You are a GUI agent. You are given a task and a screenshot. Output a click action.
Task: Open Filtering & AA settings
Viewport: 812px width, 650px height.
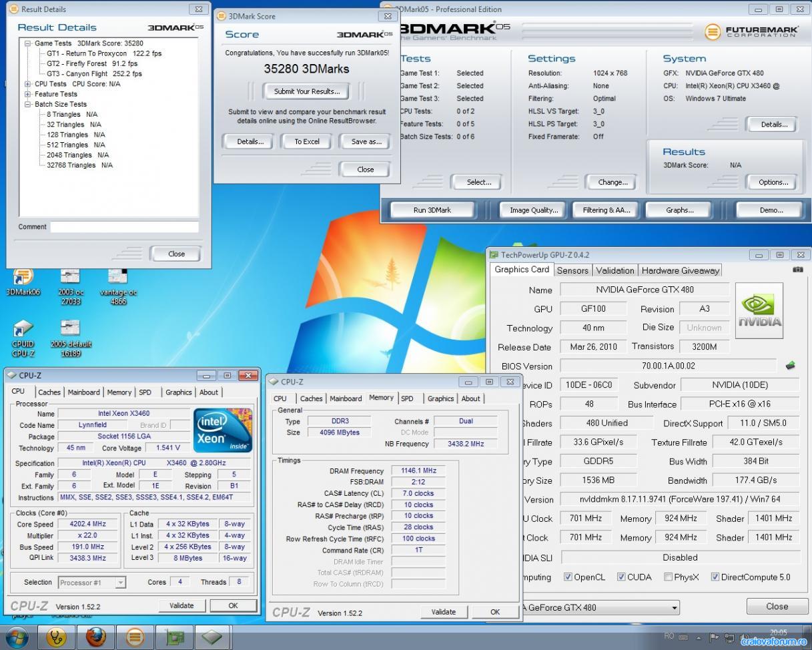(x=606, y=210)
